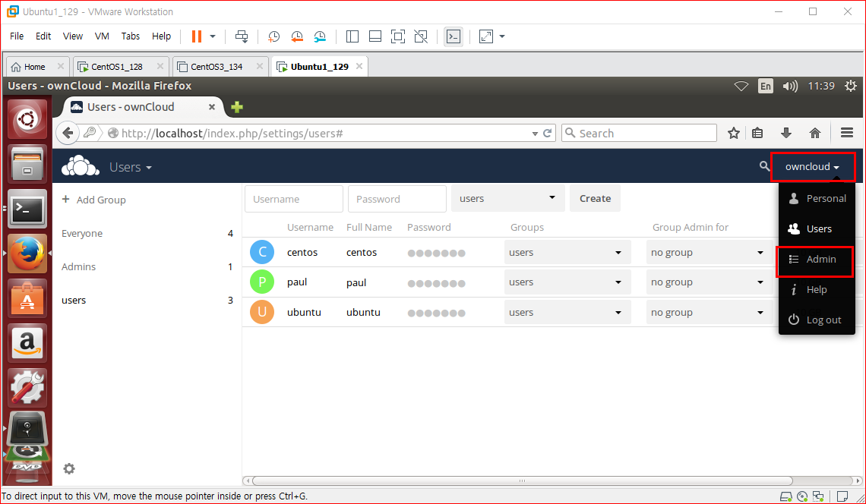Click Send Ctrl+Alt+Del toolbar icon
Screen dimensions: 866x504
point(242,36)
